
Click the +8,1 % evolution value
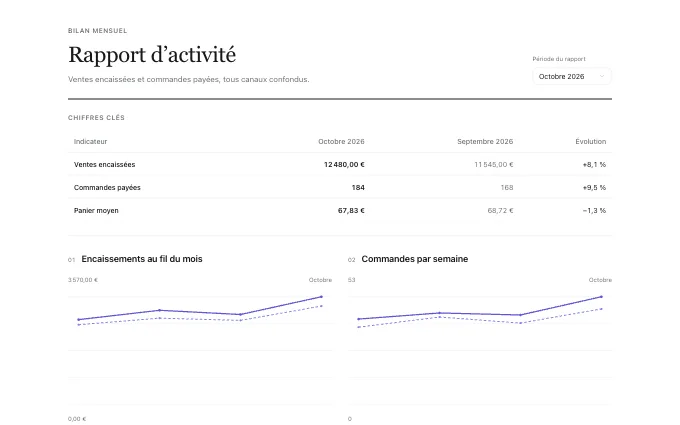coord(594,164)
